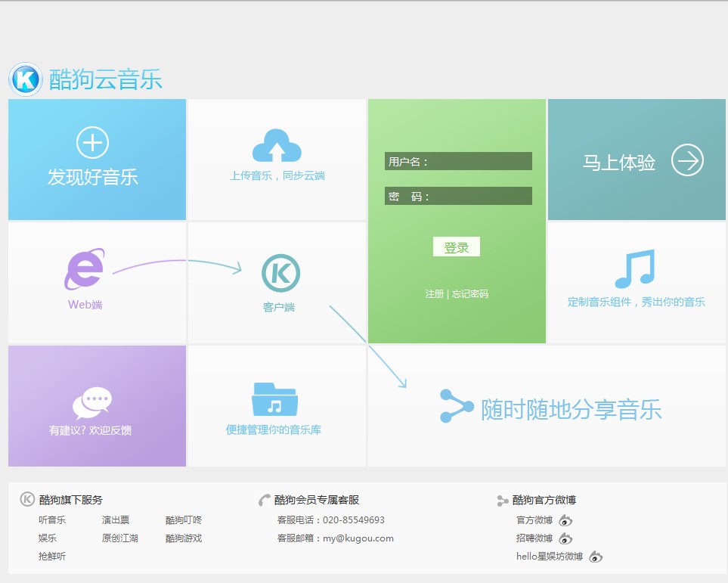The image size is (728, 583).
Task: Click the 马上体验 text
Action: (x=619, y=163)
